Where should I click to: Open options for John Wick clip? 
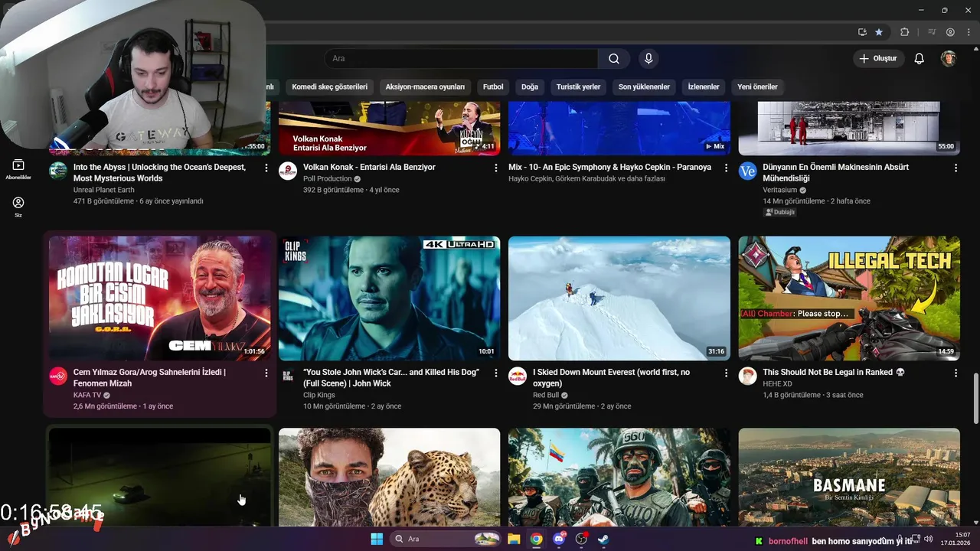[496, 373]
